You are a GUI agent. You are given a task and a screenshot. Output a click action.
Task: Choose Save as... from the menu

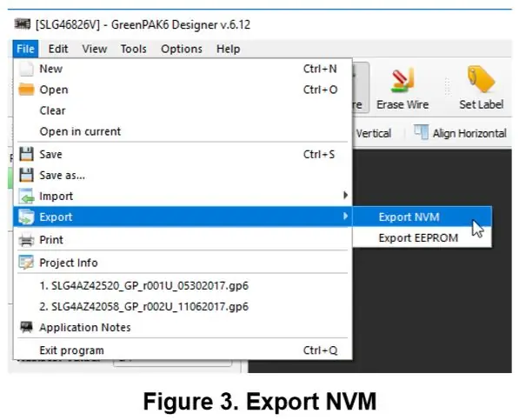(183, 175)
